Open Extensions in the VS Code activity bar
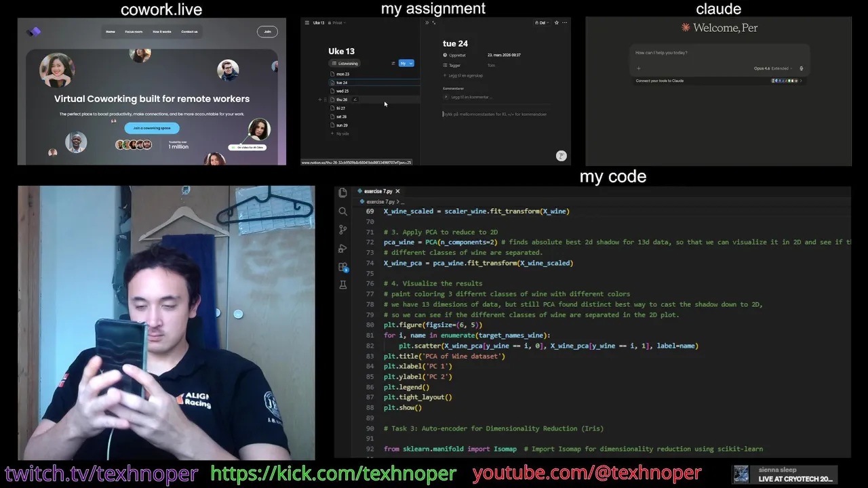868x488 pixels. coord(342,267)
